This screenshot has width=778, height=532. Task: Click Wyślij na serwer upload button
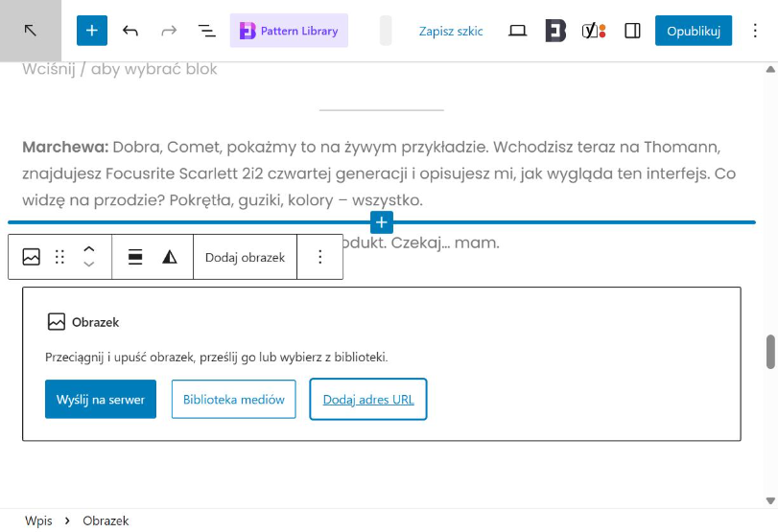pyautogui.click(x=101, y=400)
